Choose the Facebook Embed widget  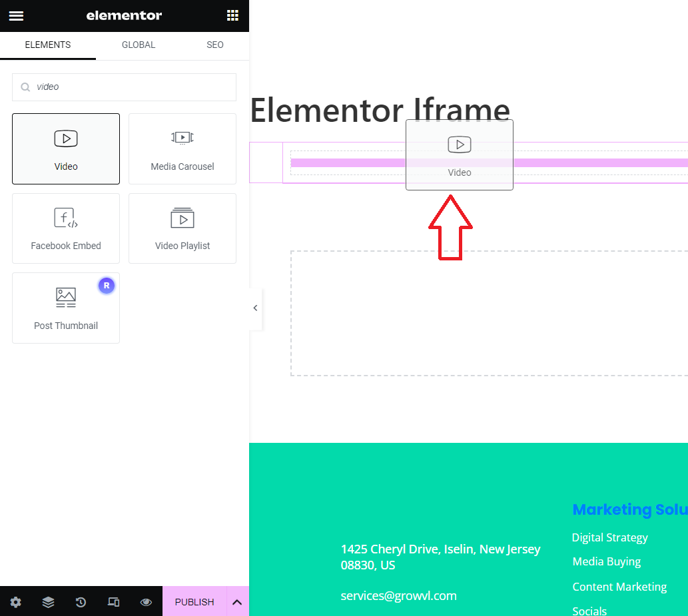pos(65,228)
